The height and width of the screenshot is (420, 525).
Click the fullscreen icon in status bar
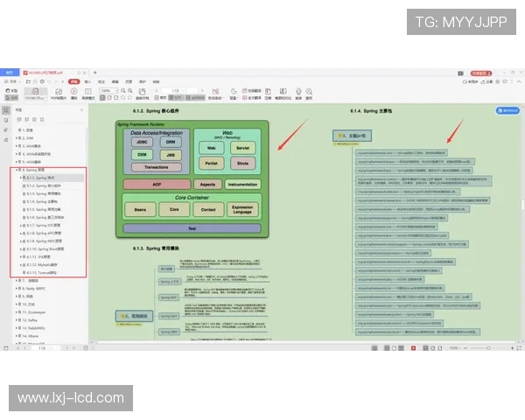coord(519,348)
